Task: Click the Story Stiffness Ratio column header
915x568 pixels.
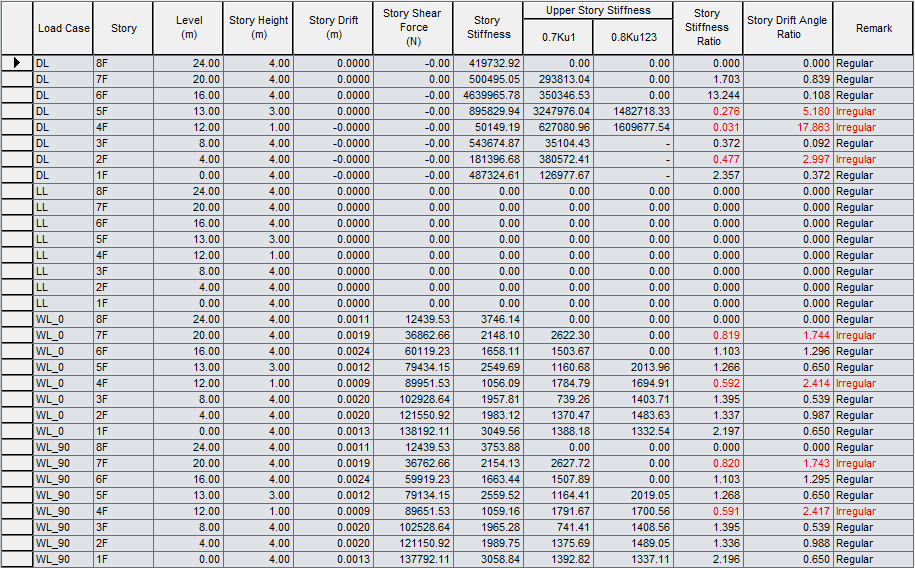Action: (x=707, y=27)
